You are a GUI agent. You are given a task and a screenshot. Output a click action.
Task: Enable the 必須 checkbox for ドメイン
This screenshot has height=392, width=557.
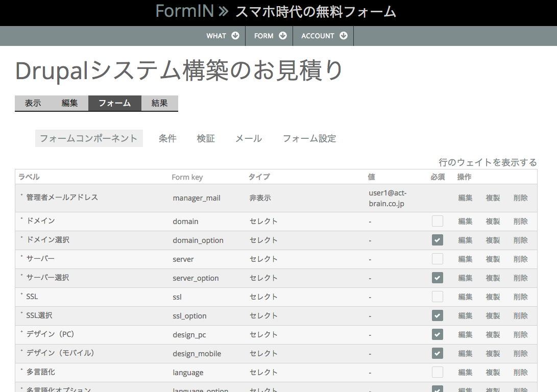pos(437,221)
